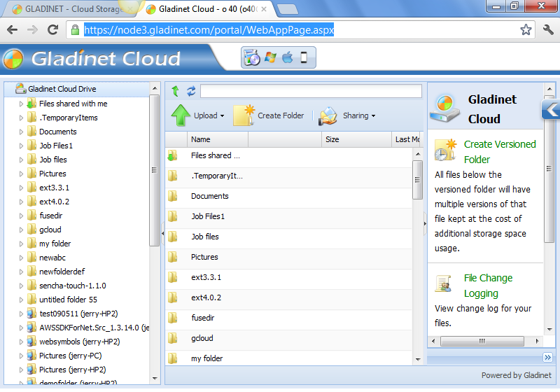This screenshot has height=392, width=560.
Task: Click the green SSL padlock icon
Action: 75,29
